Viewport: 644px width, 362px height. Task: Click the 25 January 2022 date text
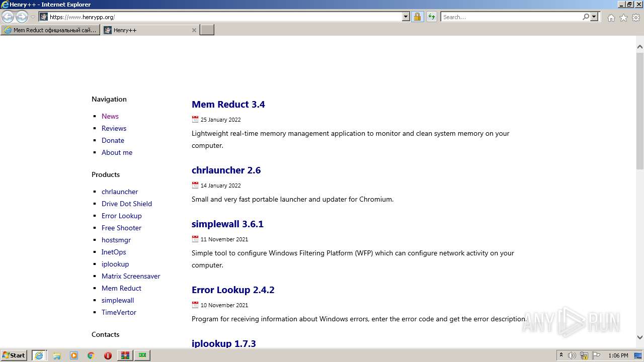click(221, 120)
